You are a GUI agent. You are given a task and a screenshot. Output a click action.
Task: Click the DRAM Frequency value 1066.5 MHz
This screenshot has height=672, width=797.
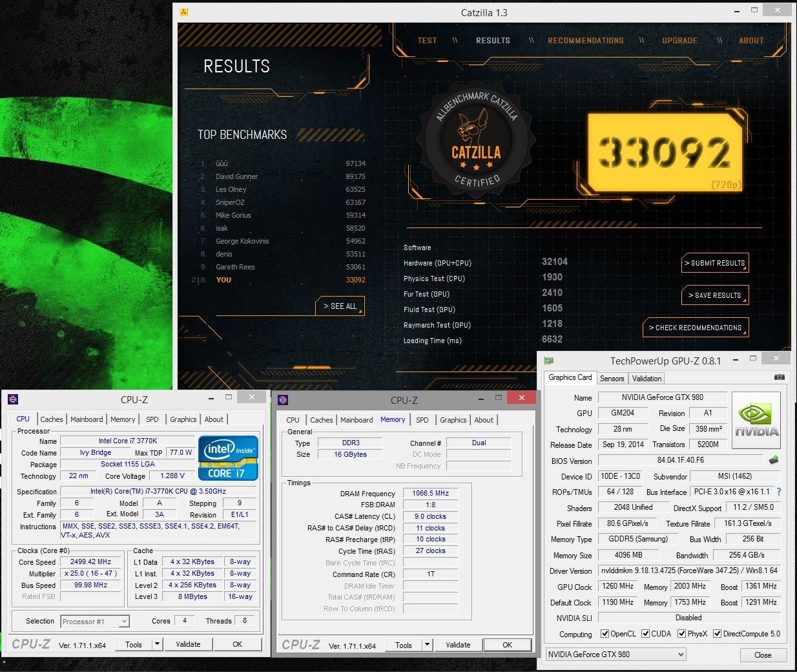[x=430, y=493]
